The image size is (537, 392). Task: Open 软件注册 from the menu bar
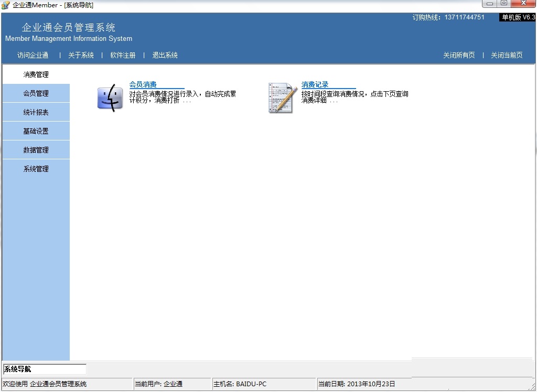(x=123, y=55)
